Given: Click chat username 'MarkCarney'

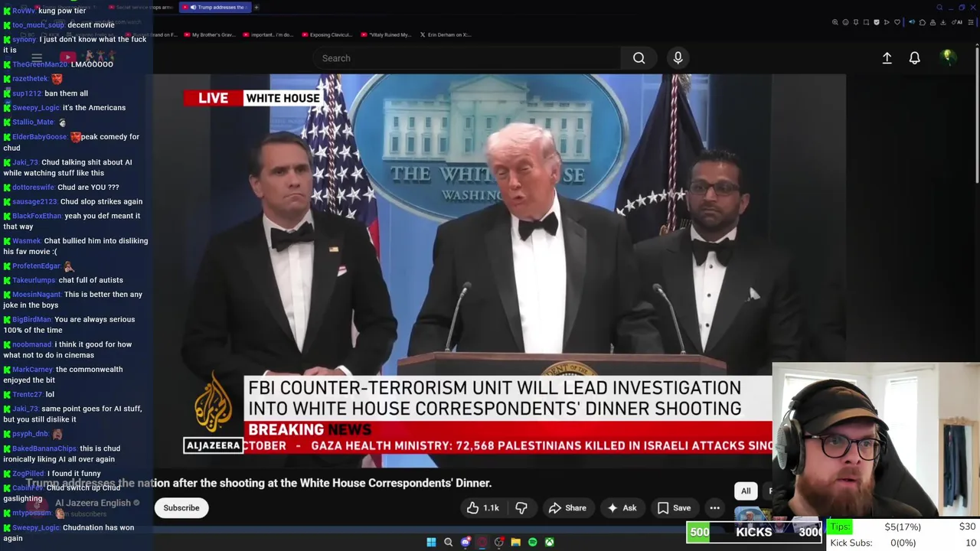Looking at the screenshot, I should click(x=32, y=370).
